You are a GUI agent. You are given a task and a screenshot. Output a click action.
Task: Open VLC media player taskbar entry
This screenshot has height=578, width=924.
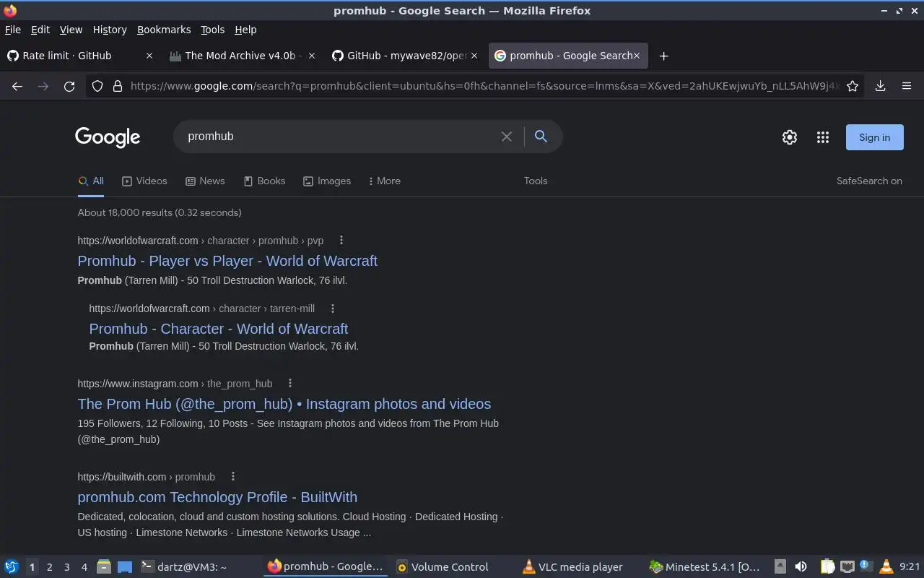click(580, 567)
